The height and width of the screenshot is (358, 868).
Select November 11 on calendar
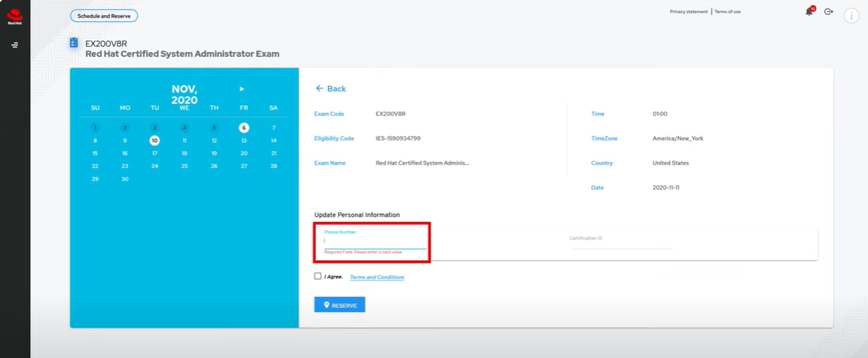pyautogui.click(x=184, y=141)
